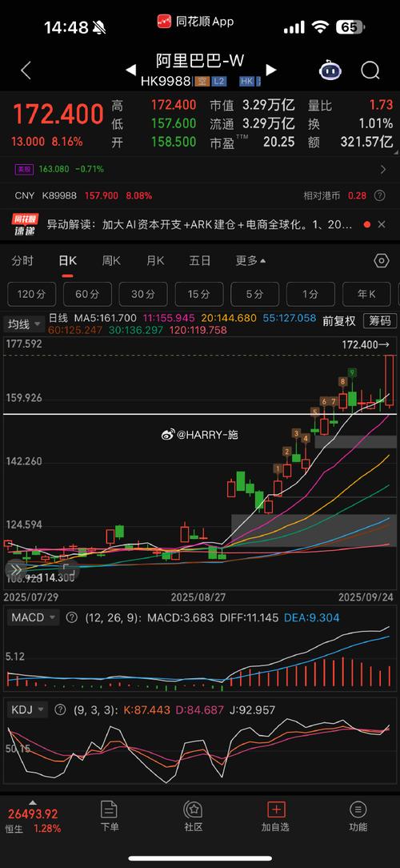Image resolution: width=400 pixels, height=868 pixels.
Task: Tap 市盈 TTM value 20.25
Action: (279, 142)
